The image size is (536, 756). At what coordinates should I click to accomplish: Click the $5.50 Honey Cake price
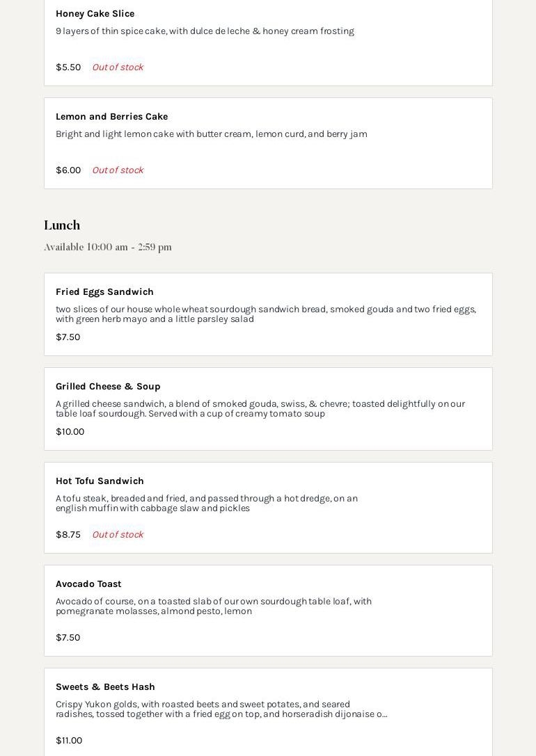(x=68, y=67)
